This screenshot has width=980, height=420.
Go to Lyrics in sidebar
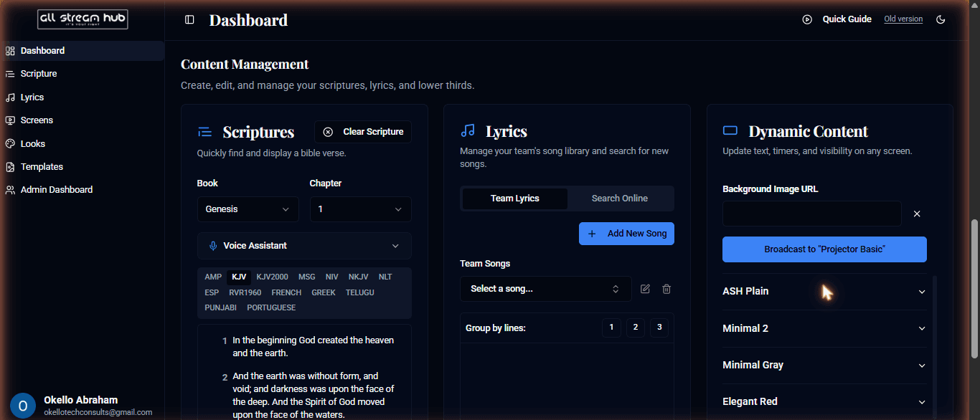(83, 97)
